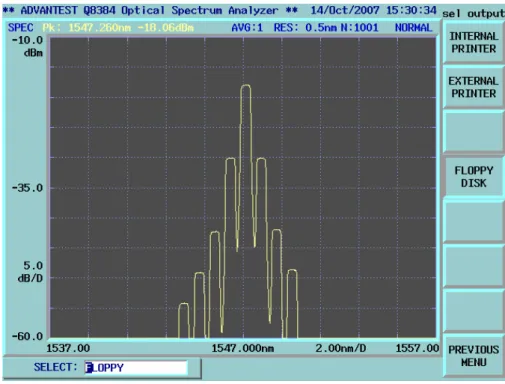Click the AVG:1 averaging indicator
Screen dimensions: 505x384
247,28
